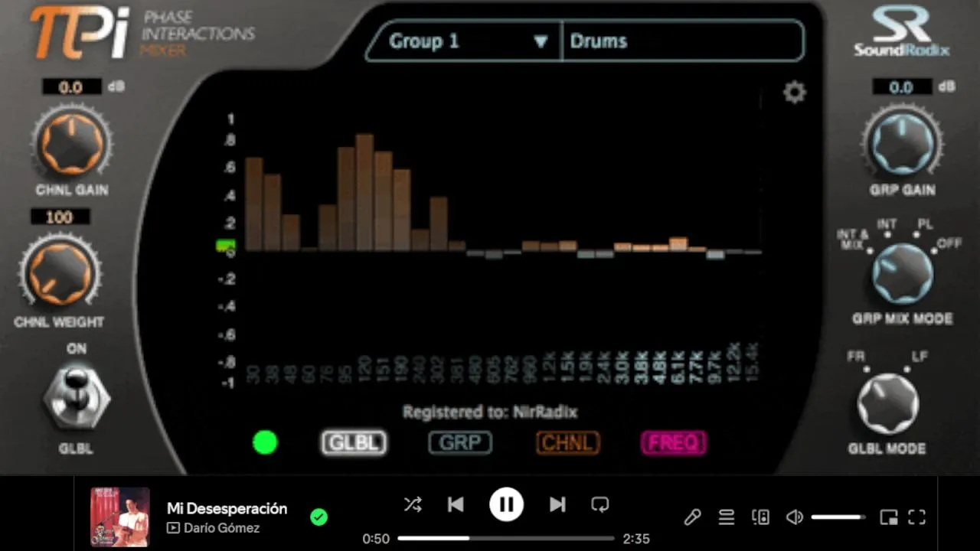Click the green zero-level marker on the scale
The width and height of the screenshot is (980, 551).
point(225,246)
